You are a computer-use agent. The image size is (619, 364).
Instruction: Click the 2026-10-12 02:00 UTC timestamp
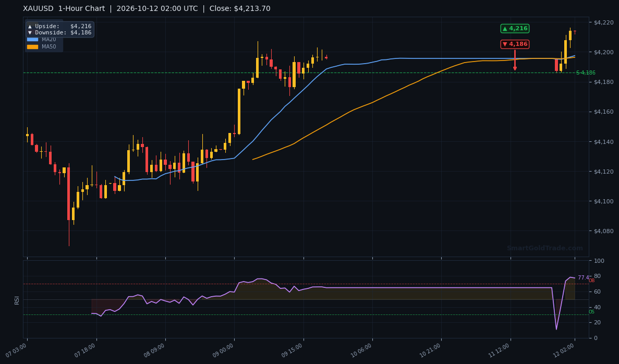(157, 9)
